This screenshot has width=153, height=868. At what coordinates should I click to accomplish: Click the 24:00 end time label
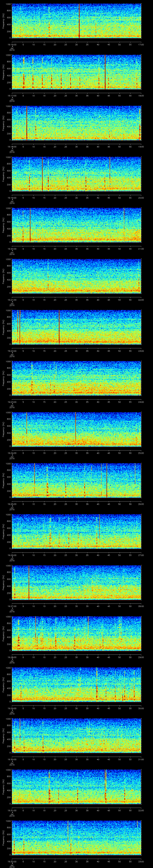tap(141, 402)
